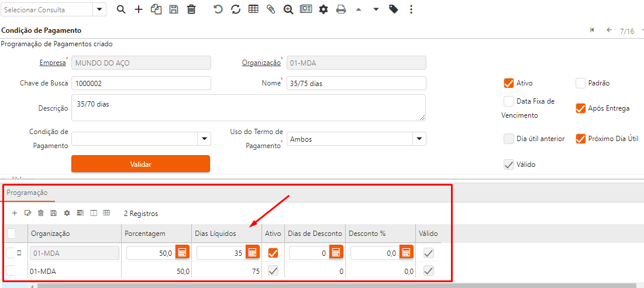
Task: Click the Validar button
Action: tap(140, 164)
